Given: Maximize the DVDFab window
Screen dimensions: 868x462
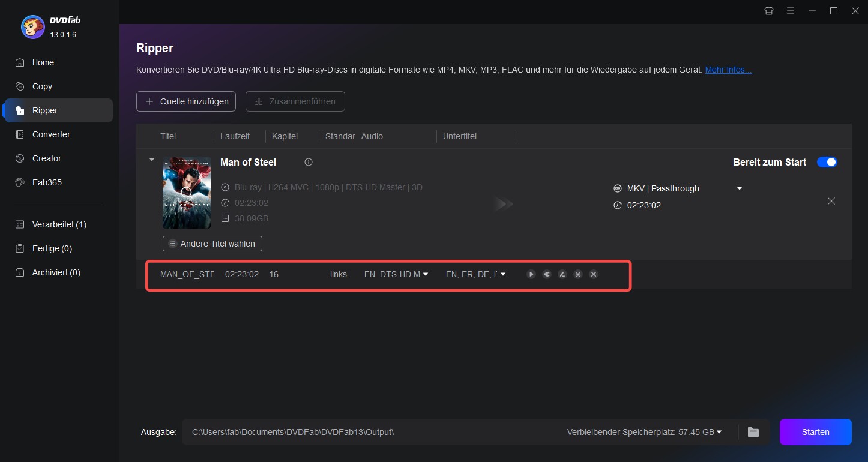Looking at the screenshot, I should click(834, 11).
